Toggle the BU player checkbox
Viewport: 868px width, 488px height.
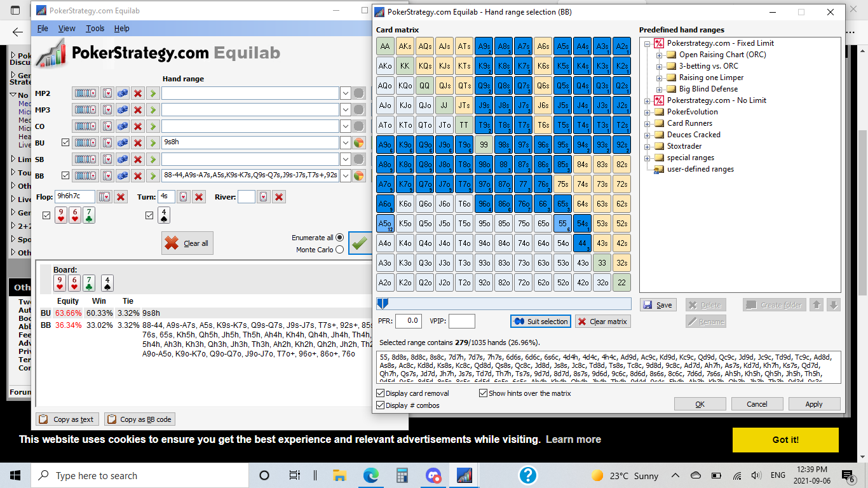[65, 143]
